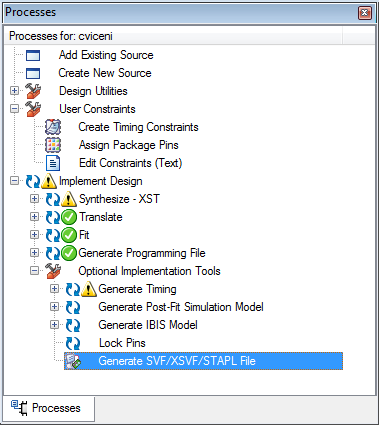The height and width of the screenshot is (425, 379).
Task: Select Generate Programming File process
Action: [x=142, y=253]
